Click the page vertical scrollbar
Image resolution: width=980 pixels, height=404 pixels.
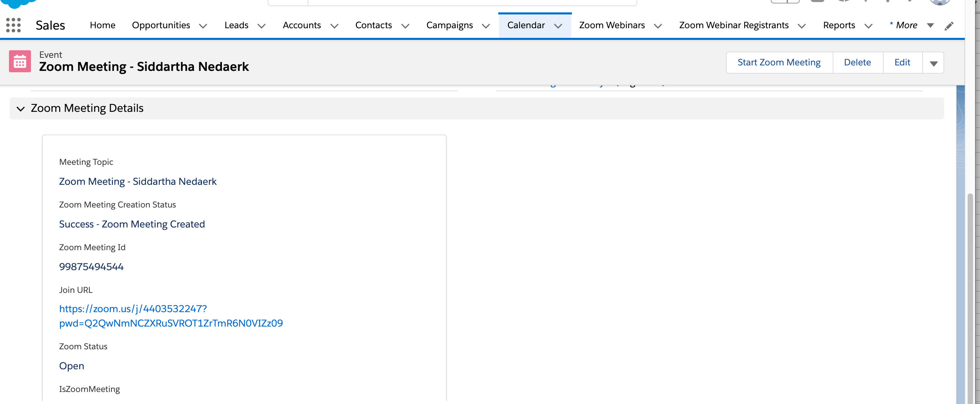[x=970, y=297]
